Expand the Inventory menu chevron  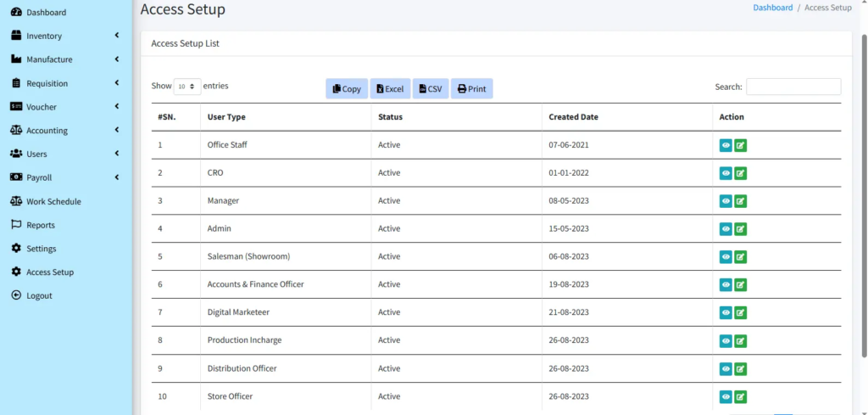pos(117,36)
